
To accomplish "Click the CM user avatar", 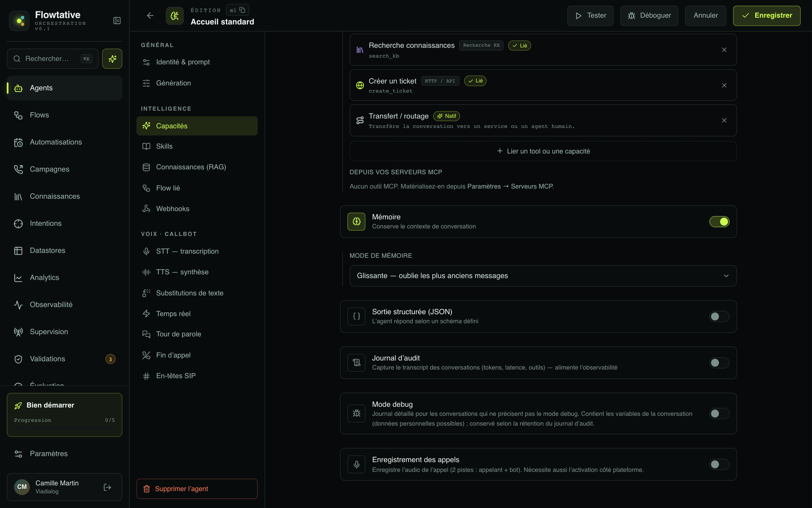I will 22,487.
